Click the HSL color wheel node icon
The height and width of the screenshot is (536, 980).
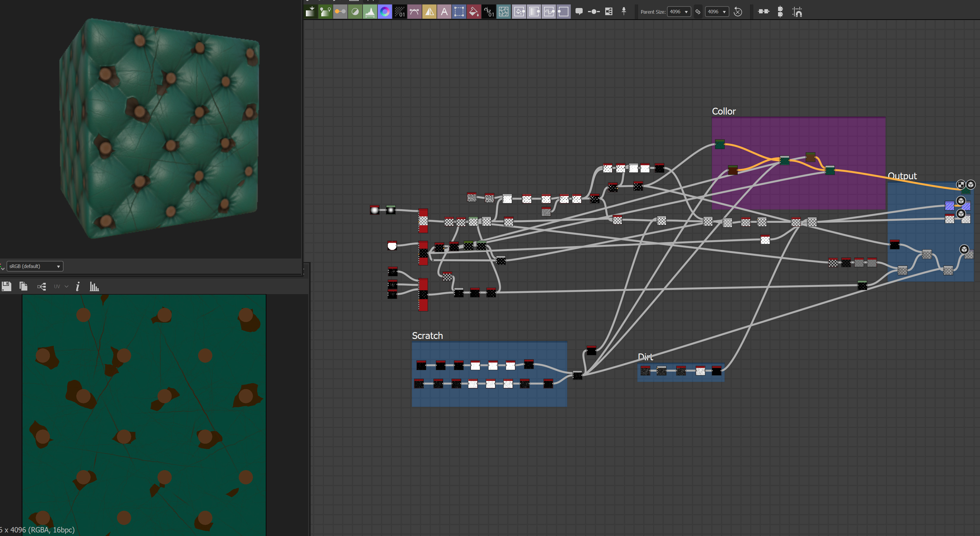(385, 12)
